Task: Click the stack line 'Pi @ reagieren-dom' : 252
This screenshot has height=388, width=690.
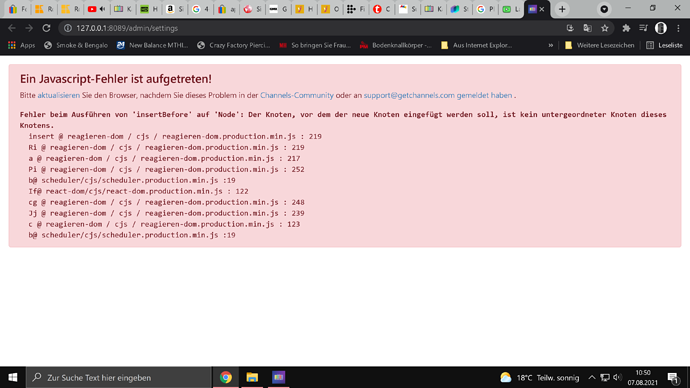Action: click(166, 169)
